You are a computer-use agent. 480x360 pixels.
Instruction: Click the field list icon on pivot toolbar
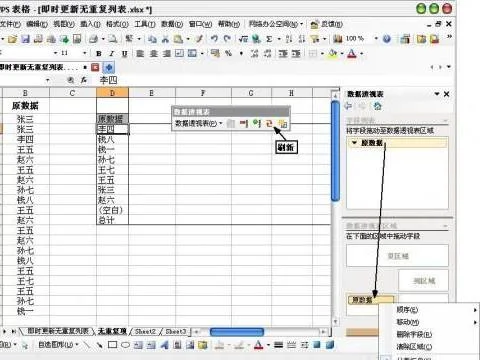pyautogui.click(x=283, y=124)
